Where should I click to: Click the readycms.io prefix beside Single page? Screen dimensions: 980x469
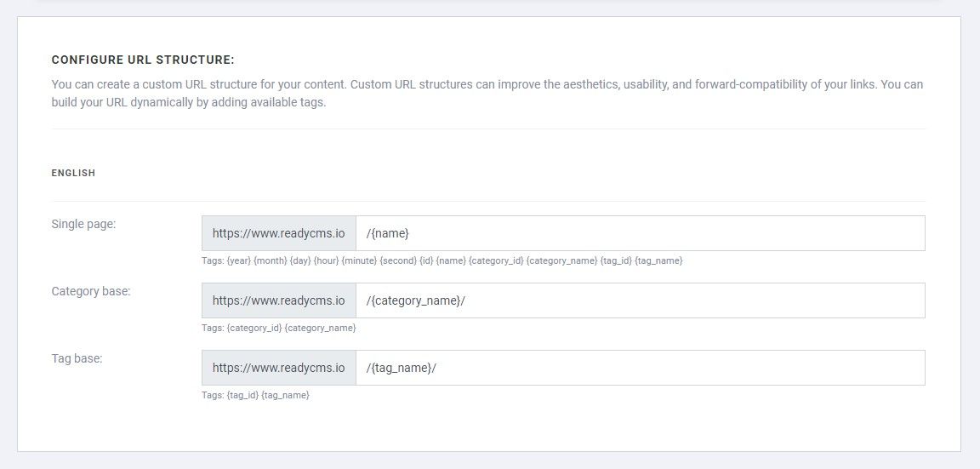pos(279,233)
